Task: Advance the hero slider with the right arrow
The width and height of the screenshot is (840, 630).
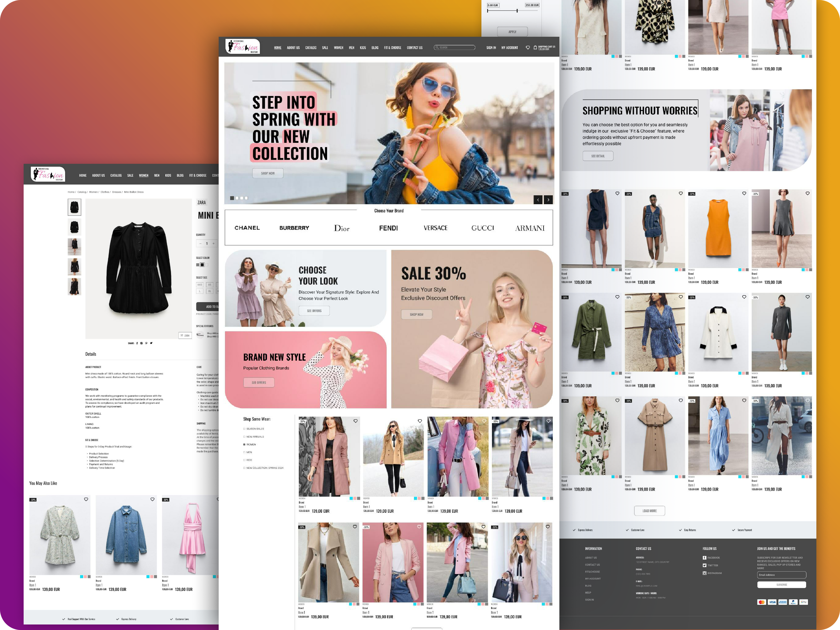Action: point(548,200)
